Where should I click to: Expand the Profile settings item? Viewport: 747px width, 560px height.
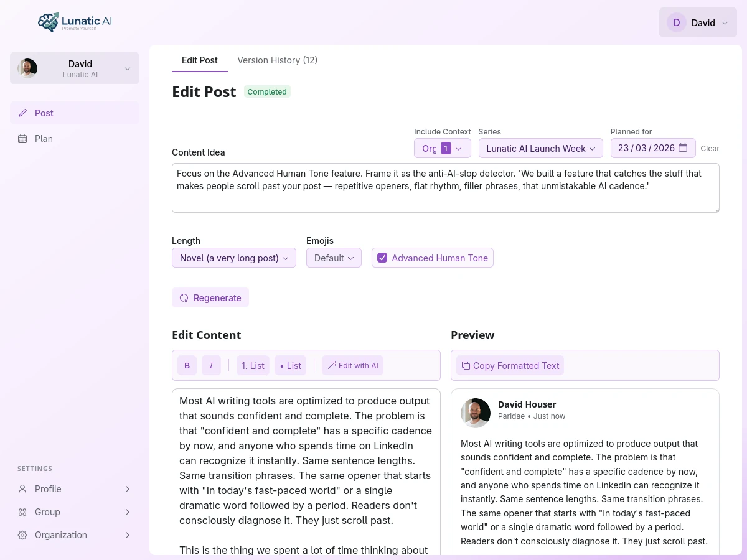pyautogui.click(x=75, y=489)
